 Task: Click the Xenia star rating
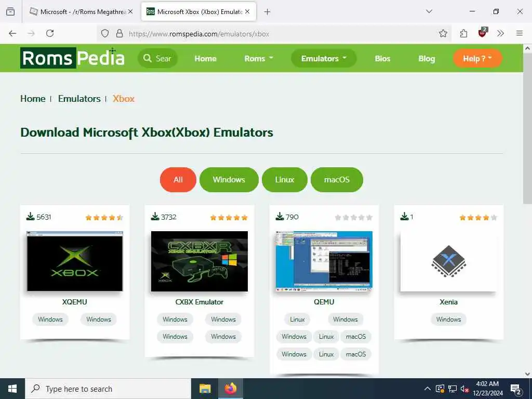(478, 218)
